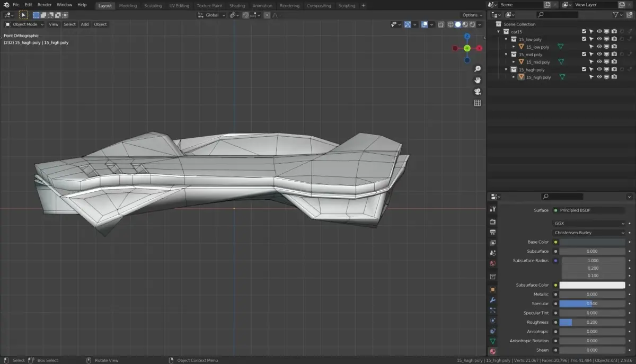Open View Layer properties tab icon
636x364 pixels.
[493, 243]
